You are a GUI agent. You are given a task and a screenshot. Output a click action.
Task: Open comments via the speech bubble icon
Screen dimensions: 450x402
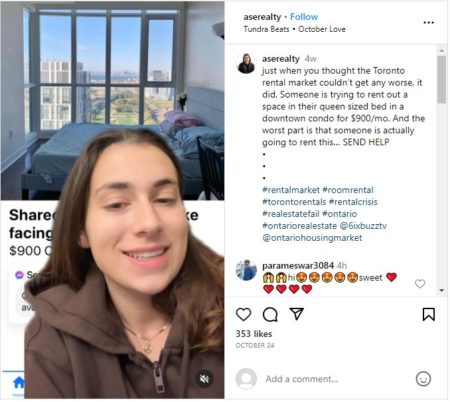[x=270, y=314]
